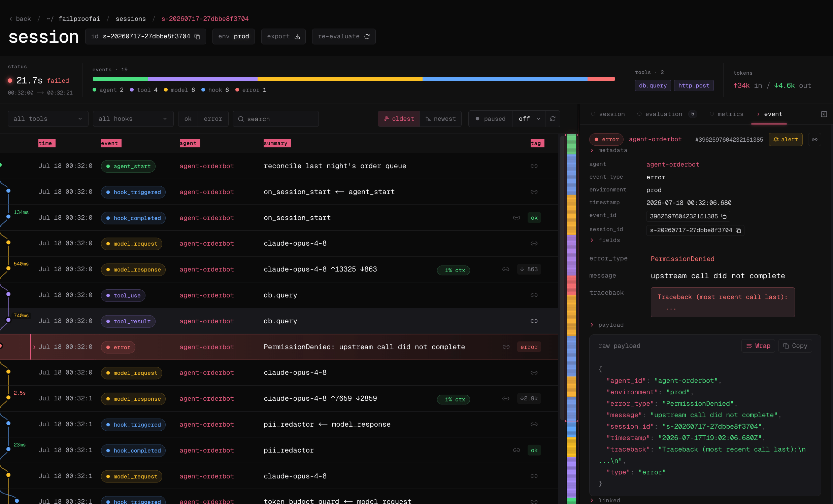Switch to the metrics tab

(x=727, y=114)
